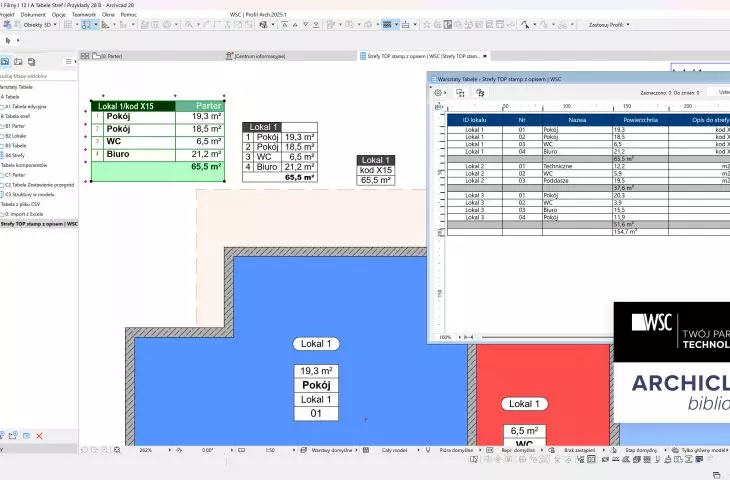The width and height of the screenshot is (730, 480).
Task: Select Strefy TOP stamp z opisem view
Action: click(x=39, y=224)
